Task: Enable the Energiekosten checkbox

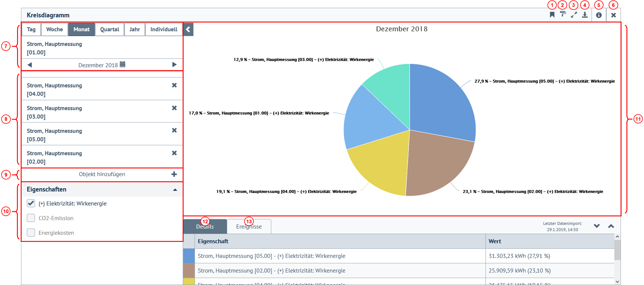Action: (31, 233)
